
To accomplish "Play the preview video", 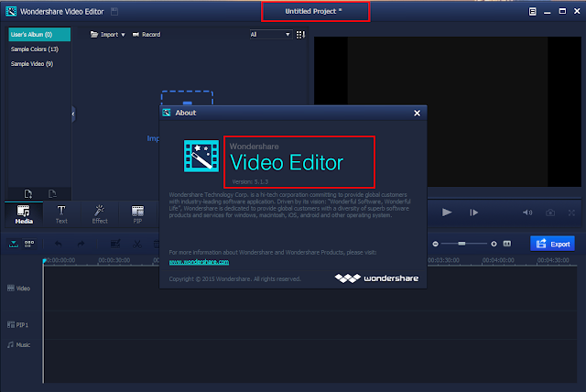I will tap(447, 212).
